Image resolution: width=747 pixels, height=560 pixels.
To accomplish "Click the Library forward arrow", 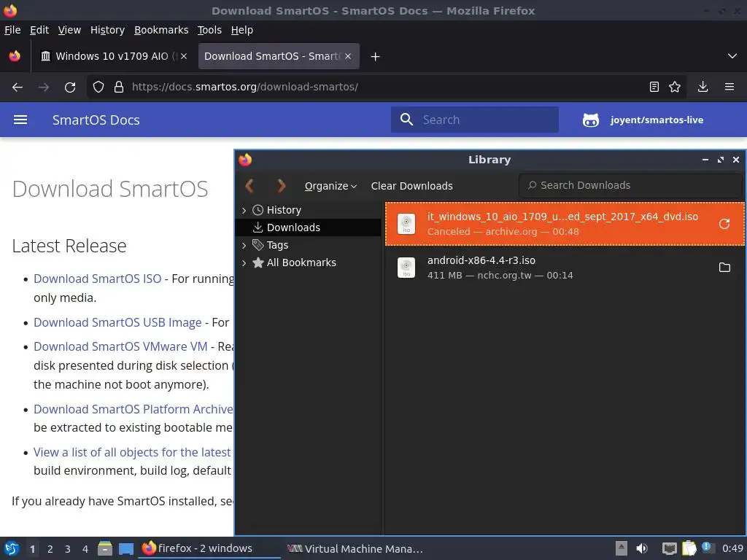I will [x=281, y=186].
